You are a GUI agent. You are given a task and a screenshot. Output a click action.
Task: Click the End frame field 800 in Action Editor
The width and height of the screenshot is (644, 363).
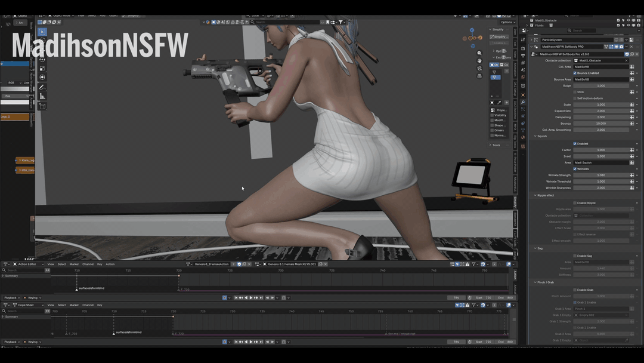(506, 298)
